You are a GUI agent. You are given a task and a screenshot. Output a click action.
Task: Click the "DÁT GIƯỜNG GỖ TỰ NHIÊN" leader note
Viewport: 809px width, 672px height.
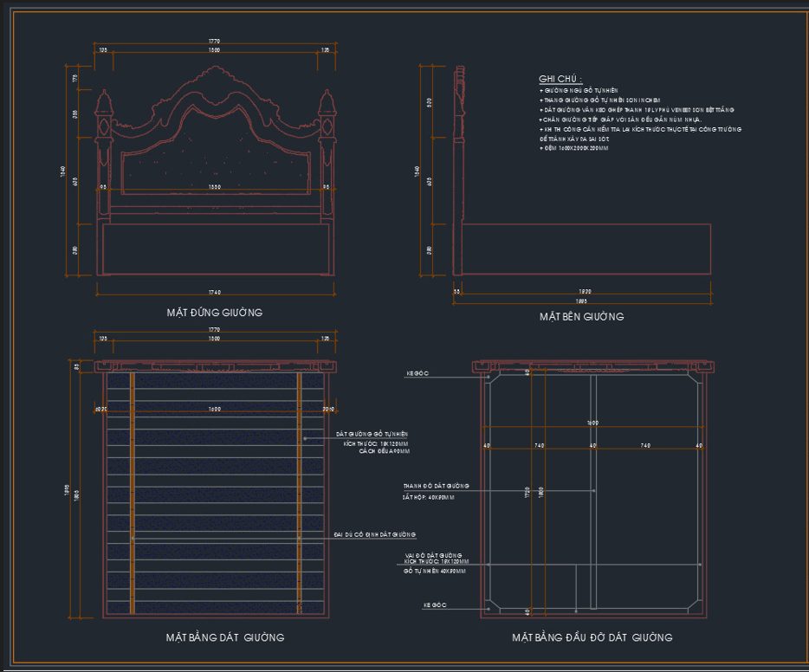pyautogui.click(x=372, y=434)
